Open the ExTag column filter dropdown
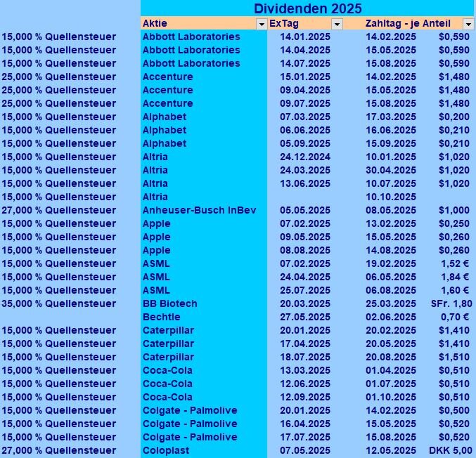476x458 pixels. (337, 24)
